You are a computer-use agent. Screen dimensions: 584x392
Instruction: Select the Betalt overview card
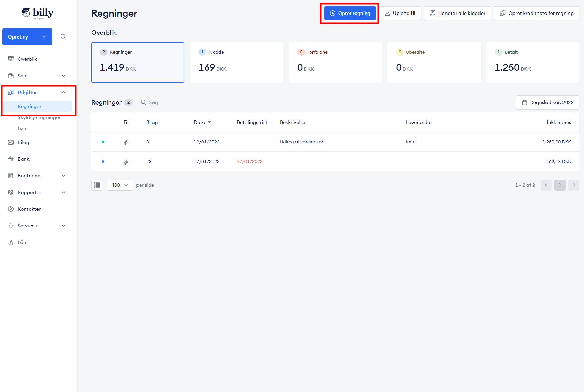coord(533,62)
